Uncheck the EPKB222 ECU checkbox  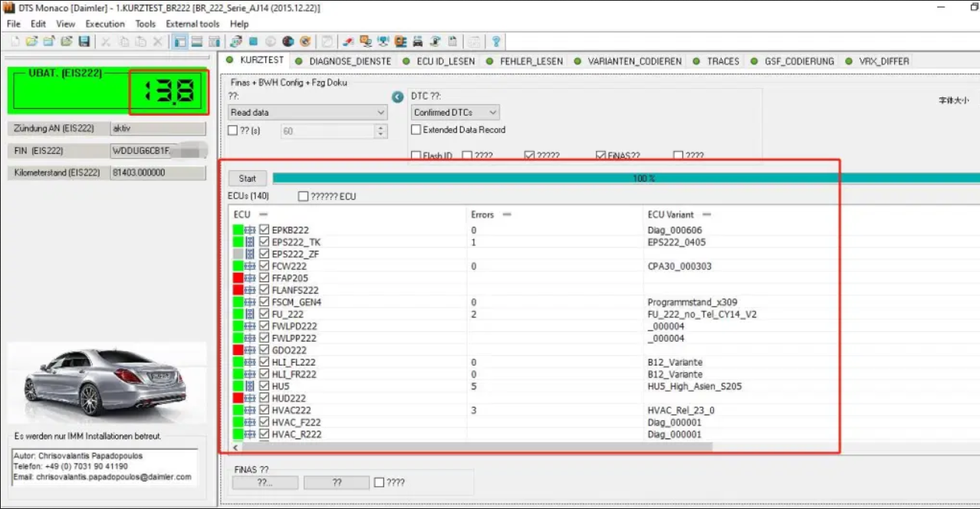[265, 230]
